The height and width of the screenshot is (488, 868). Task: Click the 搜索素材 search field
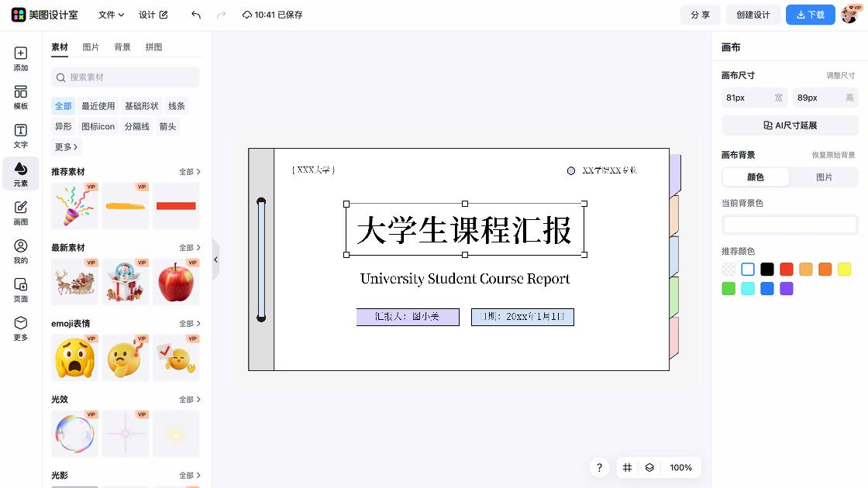(x=125, y=77)
